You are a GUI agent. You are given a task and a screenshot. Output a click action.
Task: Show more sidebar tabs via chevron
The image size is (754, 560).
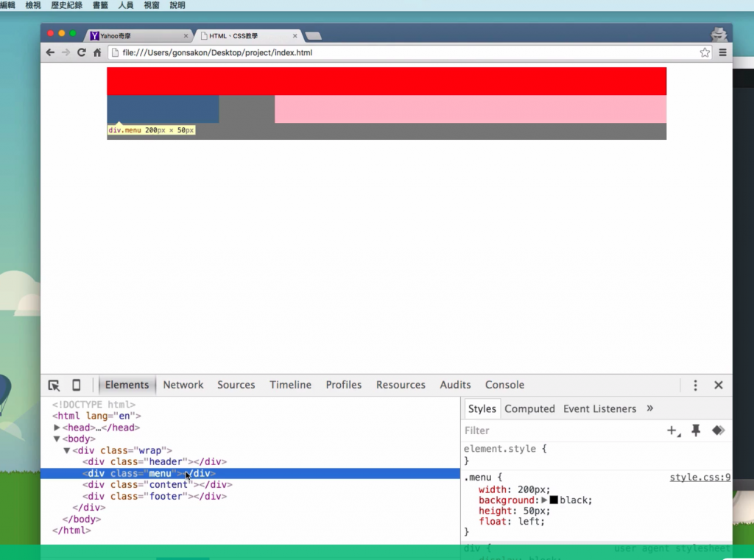(650, 408)
